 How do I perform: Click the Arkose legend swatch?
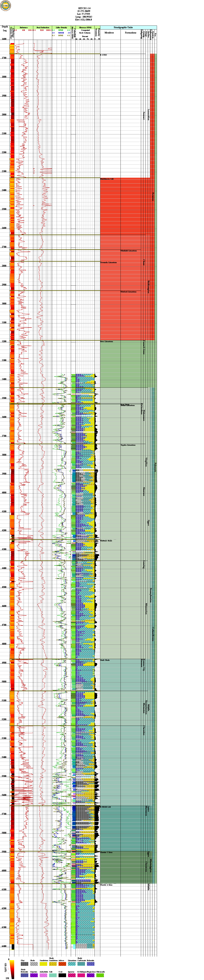pyautogui.click(x=63, y=964)
